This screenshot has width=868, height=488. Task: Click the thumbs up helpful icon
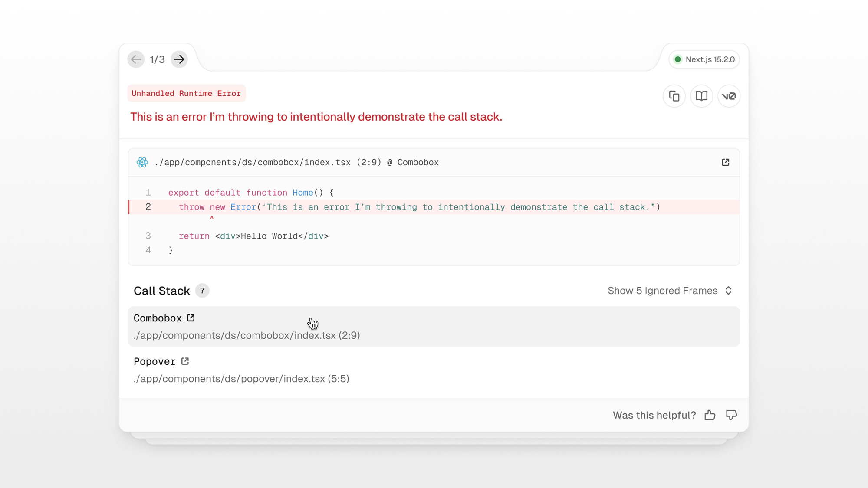tap(710, 415)
